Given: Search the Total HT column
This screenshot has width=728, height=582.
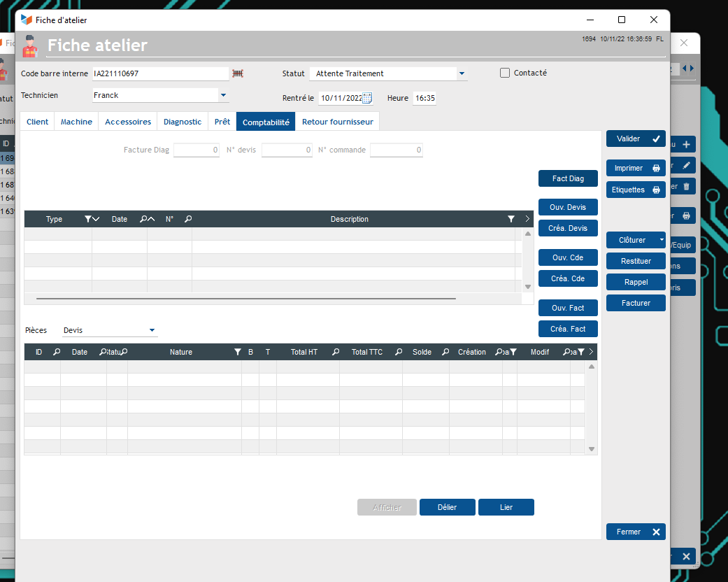Looking at the screenshot, I should pyautogui.click(x=336, y=352).
